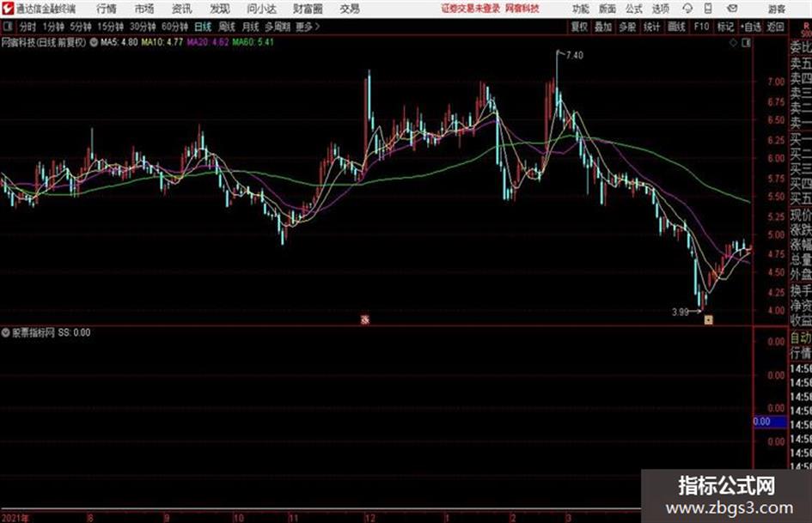Click the MA10: 4.77 indicator label

tap(162, 42)
